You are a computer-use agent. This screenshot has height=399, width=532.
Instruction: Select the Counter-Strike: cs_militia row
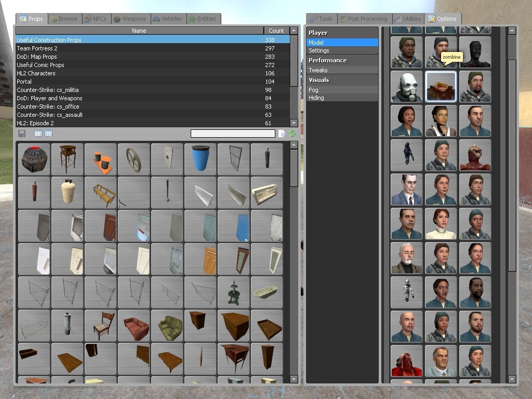(153, 90)
